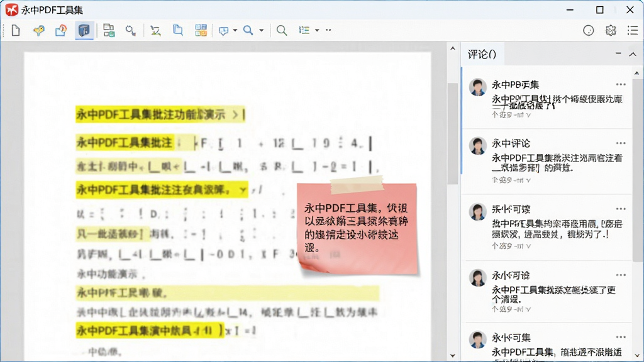Select the freehand drawing signature icon
The image size is (644, 362).
point(155,30)
